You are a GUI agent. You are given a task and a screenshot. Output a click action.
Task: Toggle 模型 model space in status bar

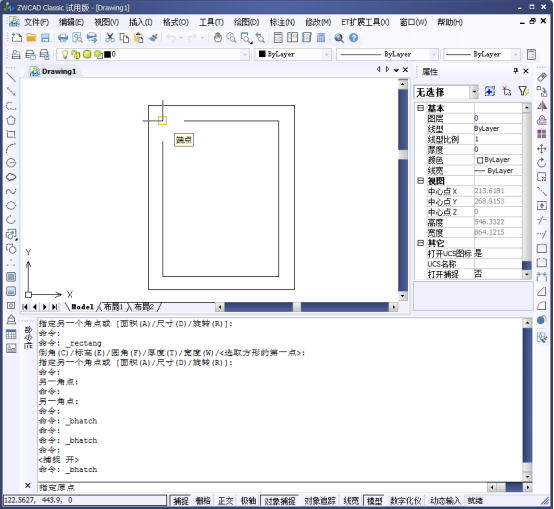375,501
